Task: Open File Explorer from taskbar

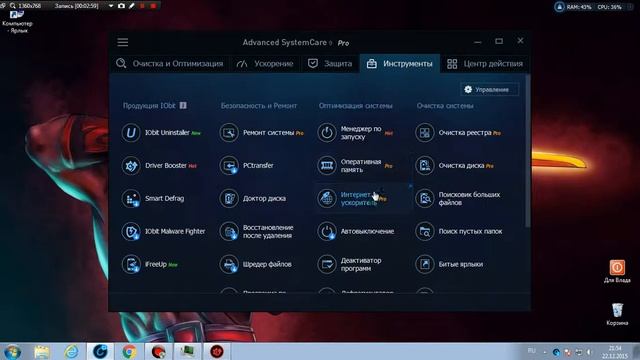Action: 42,351
